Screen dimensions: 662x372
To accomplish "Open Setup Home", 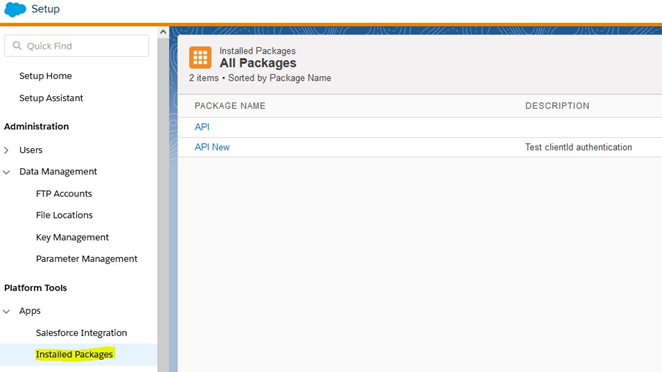I will click(46, 76).
